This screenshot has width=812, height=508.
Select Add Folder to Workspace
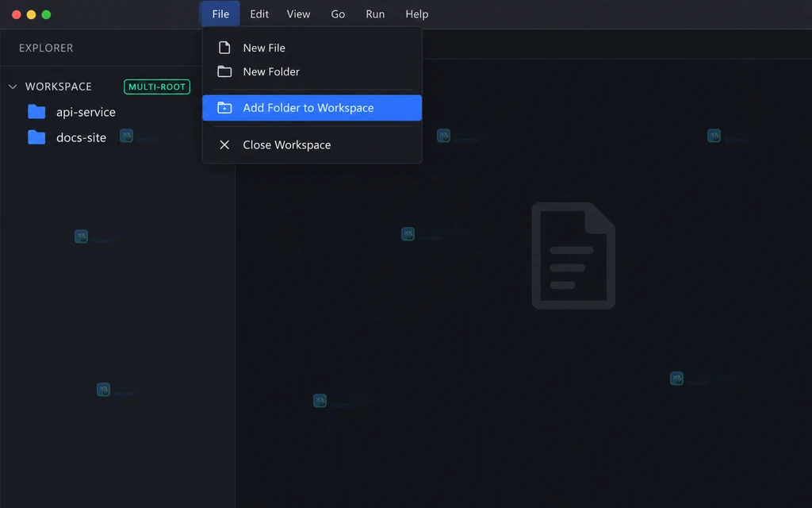click(x=312, y=108)
